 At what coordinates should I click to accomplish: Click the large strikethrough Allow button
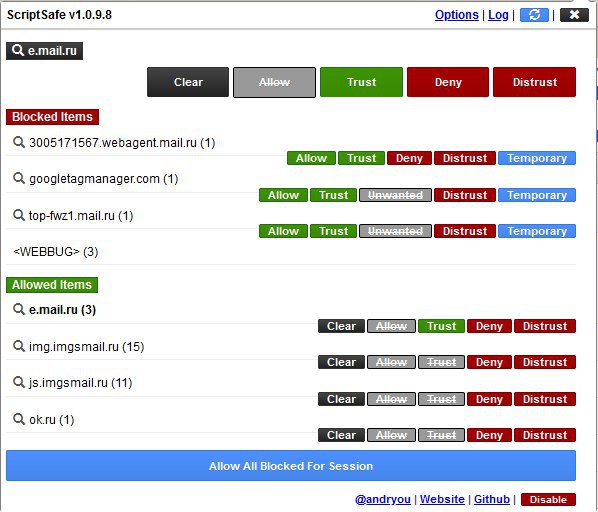click(274, 82)
